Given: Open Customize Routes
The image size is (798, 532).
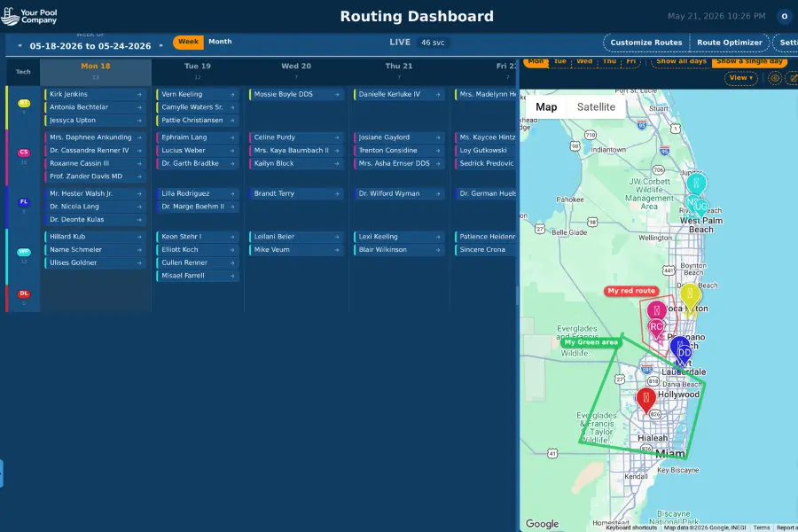Looking at the screenshot, I should 645,43.
